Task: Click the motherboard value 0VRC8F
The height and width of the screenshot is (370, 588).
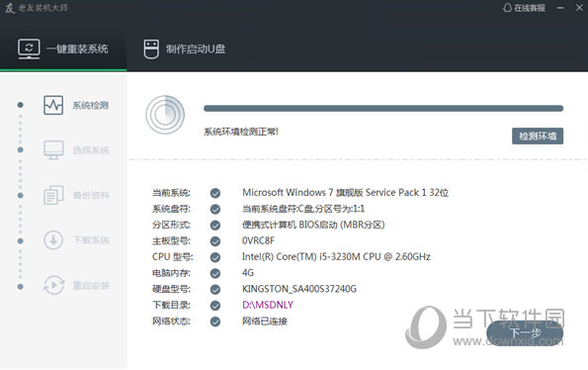Action: (258, 240)
